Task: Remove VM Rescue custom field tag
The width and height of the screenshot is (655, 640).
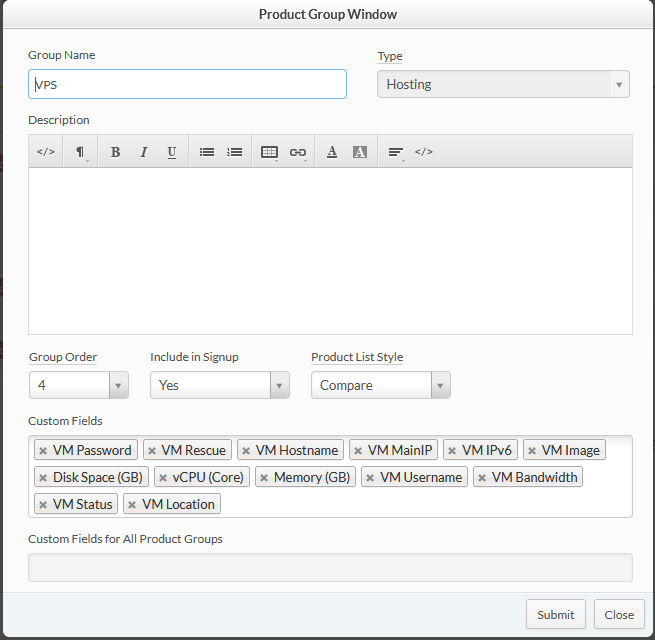Action: pyautogui.click(x=152, y=451)
